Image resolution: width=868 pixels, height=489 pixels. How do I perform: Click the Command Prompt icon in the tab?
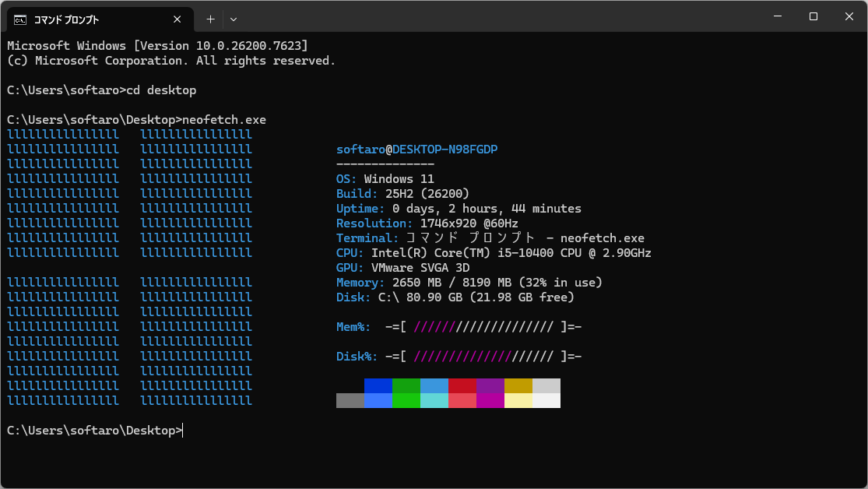coord(20,19)
